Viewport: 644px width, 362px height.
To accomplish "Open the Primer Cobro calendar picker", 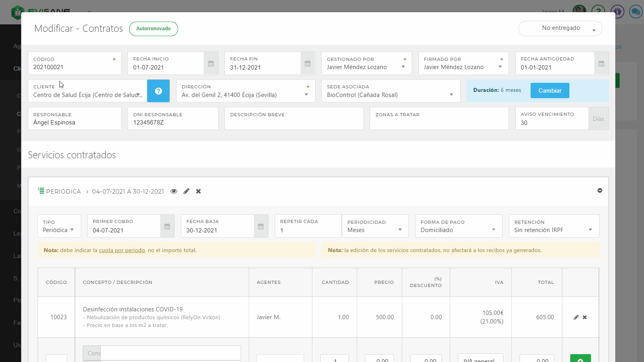I will point(167,227).
